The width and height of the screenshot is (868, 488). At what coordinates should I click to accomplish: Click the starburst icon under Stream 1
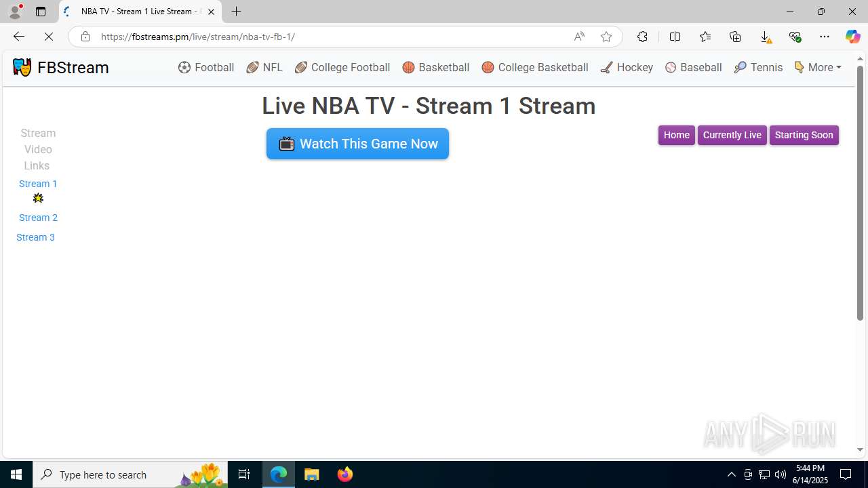pyautogui.click(x=38, y=198)
